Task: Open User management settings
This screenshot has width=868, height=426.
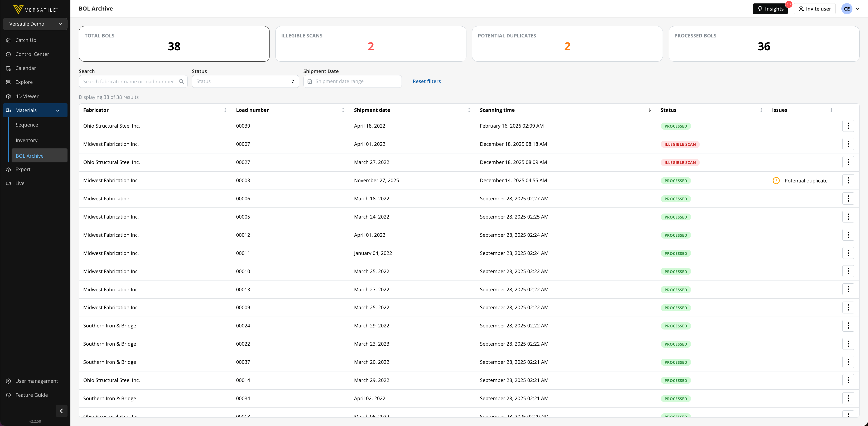Action: 35,381
